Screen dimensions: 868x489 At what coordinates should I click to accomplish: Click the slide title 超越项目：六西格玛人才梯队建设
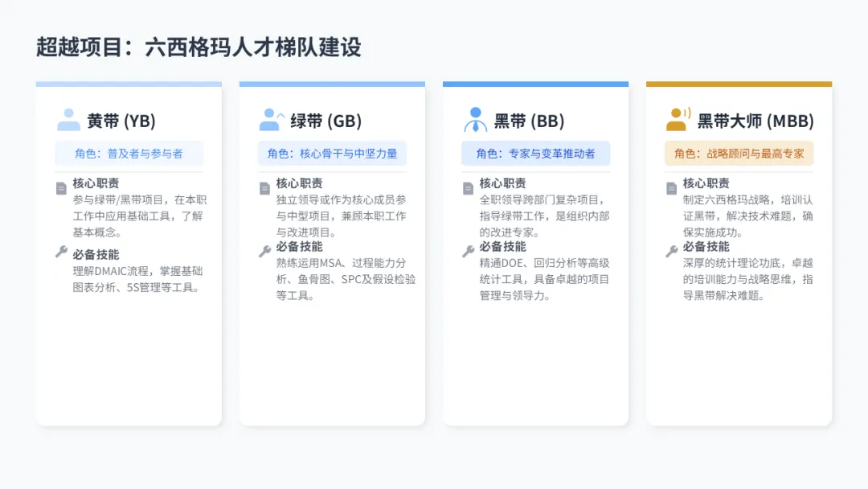tap(199, 47)
